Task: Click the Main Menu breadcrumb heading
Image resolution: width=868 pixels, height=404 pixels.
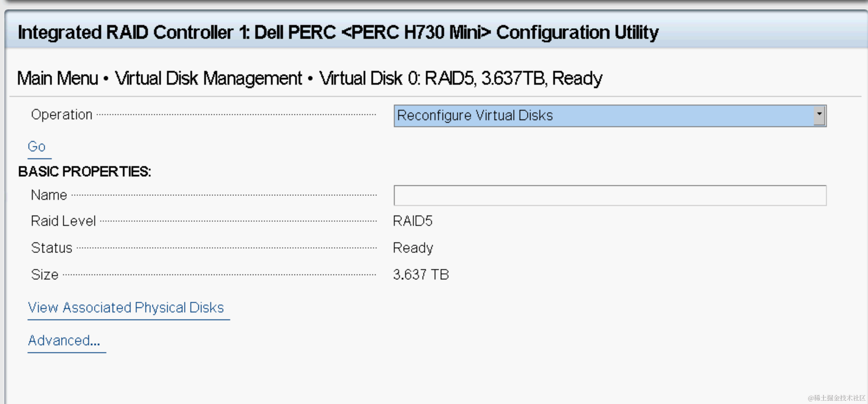Action: (57, 78)
